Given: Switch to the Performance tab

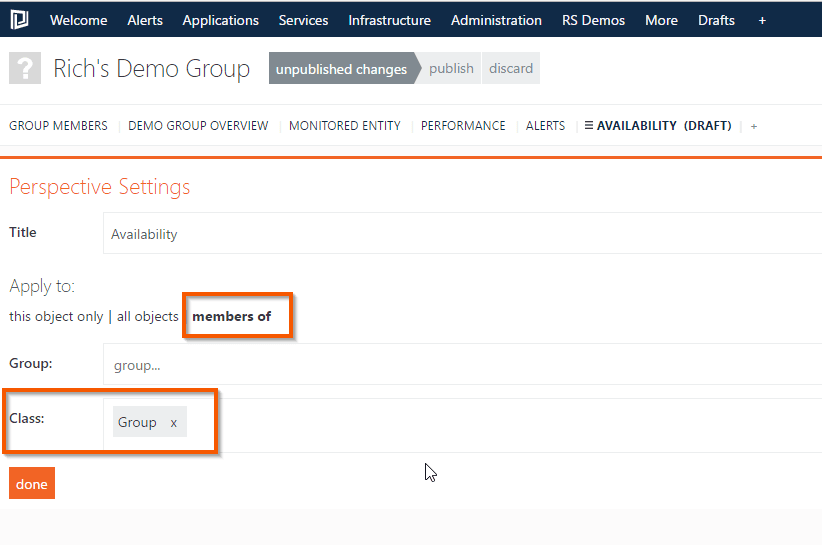Looking at the screenshot, I should tap(463, 126).
